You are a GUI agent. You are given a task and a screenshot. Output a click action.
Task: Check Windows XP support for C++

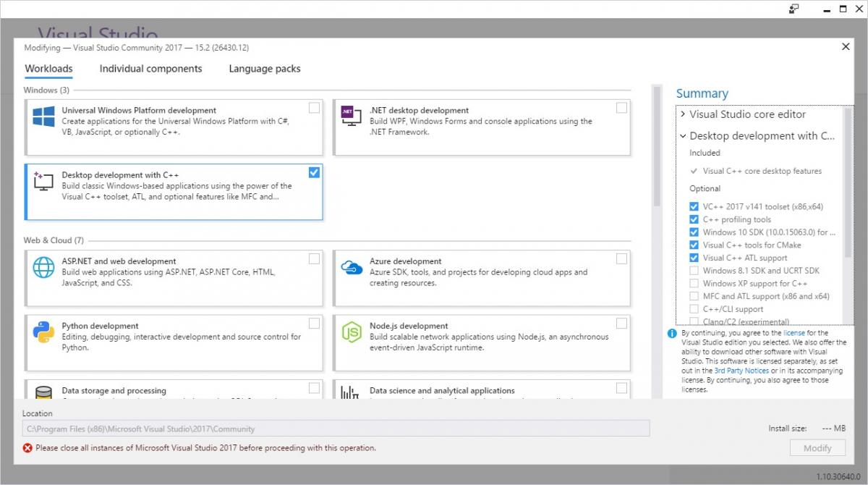[x=694, y=284]
